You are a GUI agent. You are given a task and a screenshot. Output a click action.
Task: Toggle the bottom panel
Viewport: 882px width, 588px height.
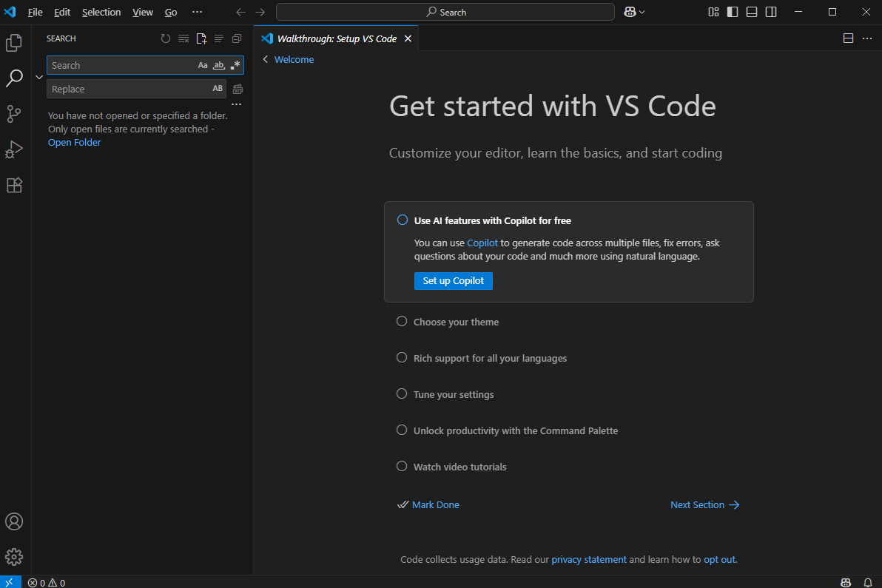752,12
